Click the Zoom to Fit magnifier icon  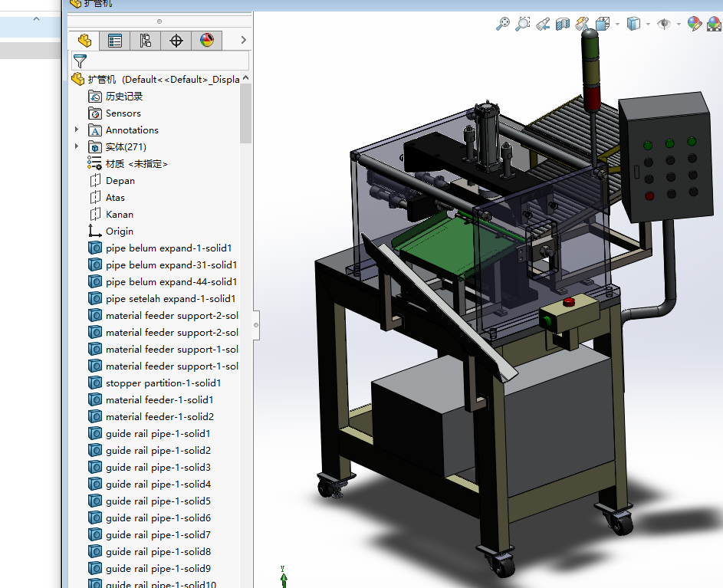coord(503,24)
